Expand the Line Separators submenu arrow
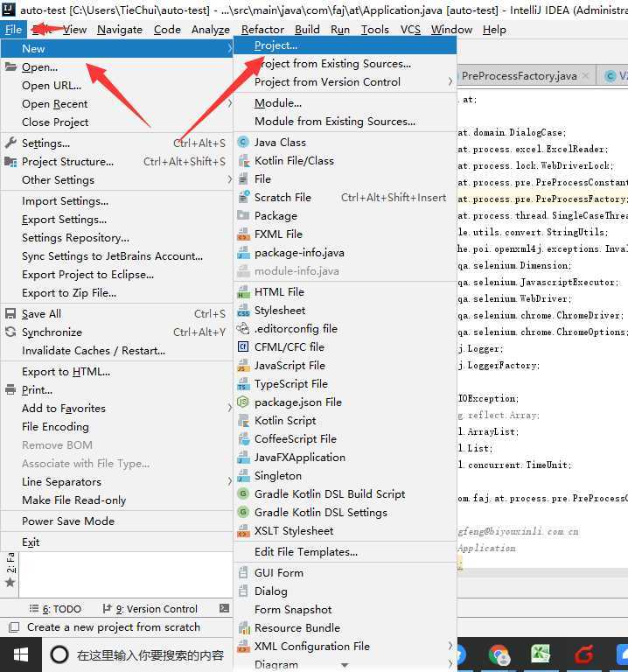This screenshot has height=672, width=628. [x=230, y=482]
